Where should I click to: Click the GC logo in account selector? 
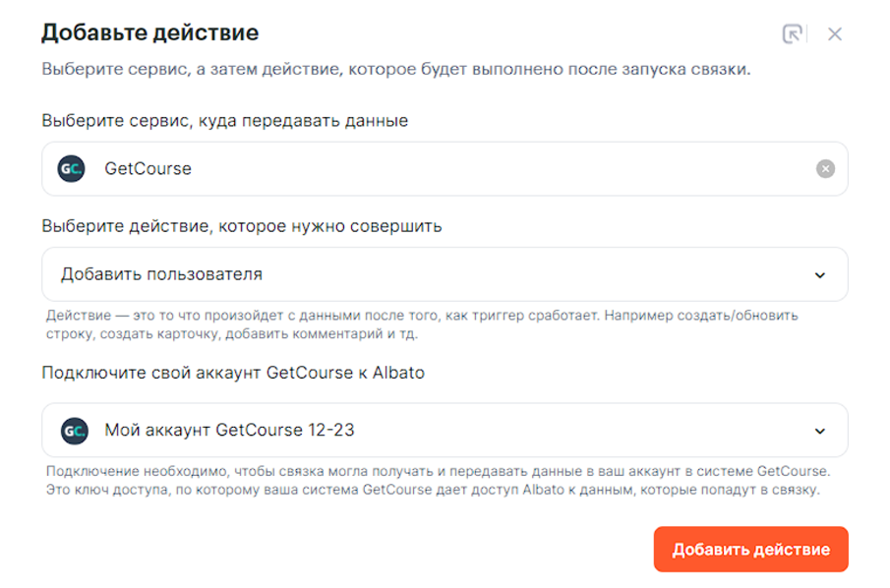[x=74, y=430]
